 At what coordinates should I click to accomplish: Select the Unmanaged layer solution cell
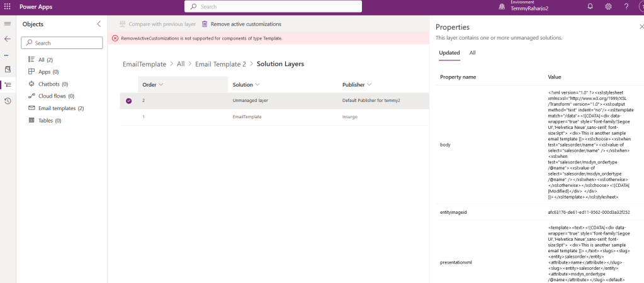(251, 101)
